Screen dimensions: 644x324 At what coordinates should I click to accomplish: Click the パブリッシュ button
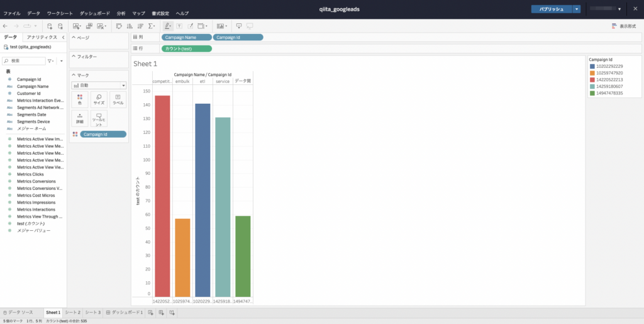[551, 9]
